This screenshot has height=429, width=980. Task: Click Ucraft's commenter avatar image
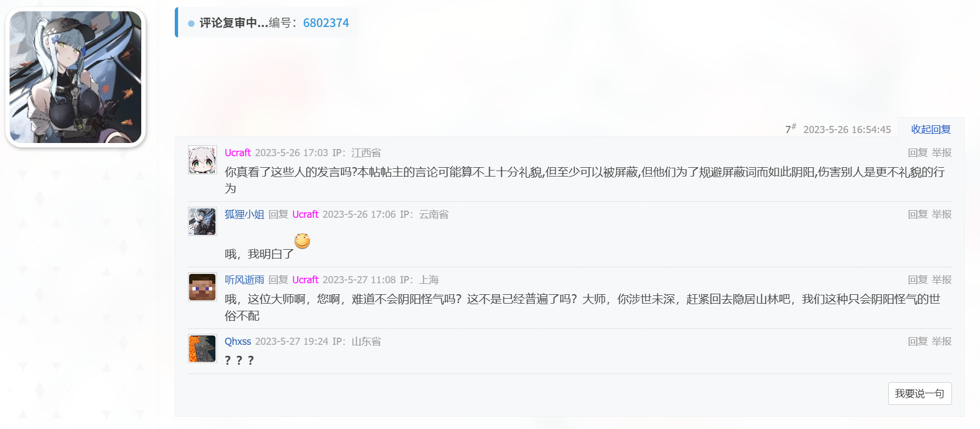coord(202,160)
